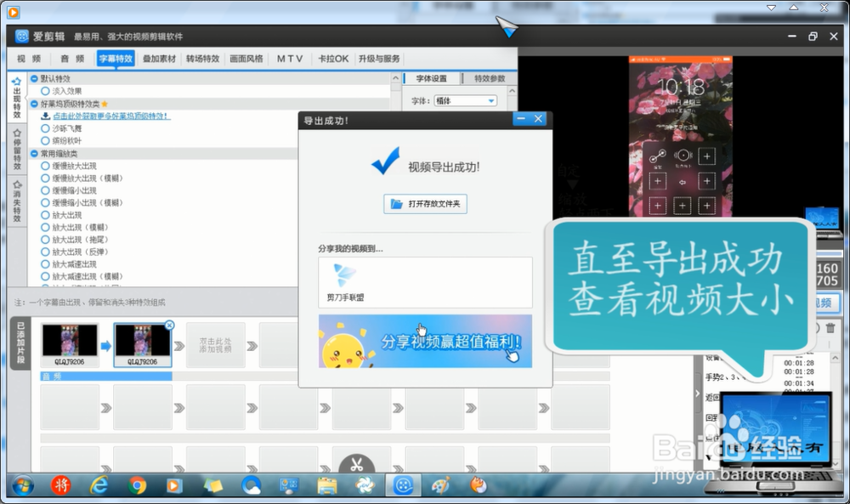Click the 双击此处添加视频 placeholder slot
The image size is (850, 504).
pyautogui.click(x=215, y=345)
